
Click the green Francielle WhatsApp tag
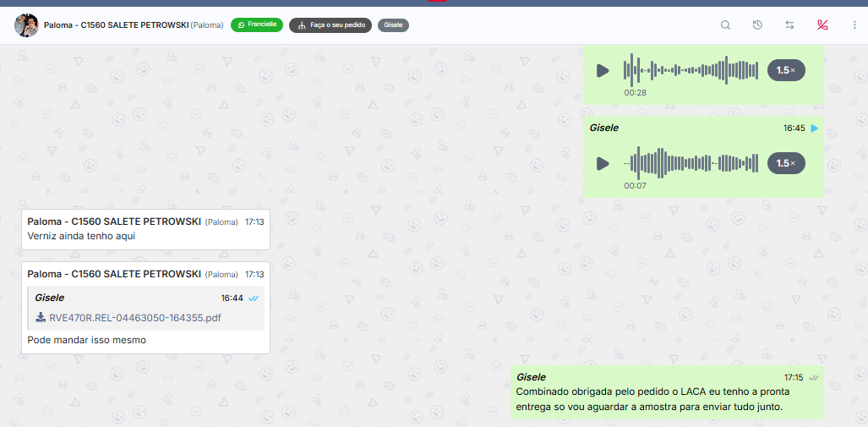tap(257, 25)
